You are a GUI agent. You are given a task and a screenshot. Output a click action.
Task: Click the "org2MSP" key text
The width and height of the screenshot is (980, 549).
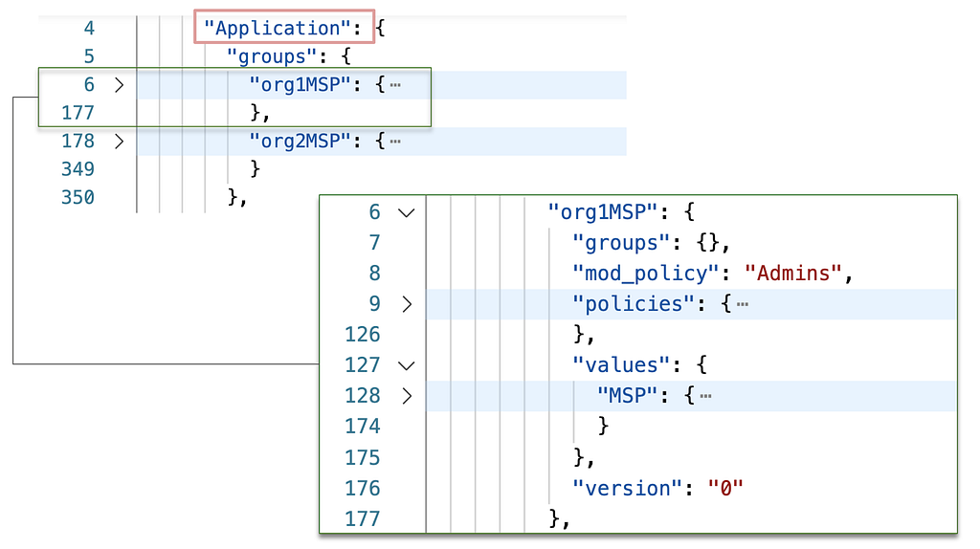pos(300,142)
